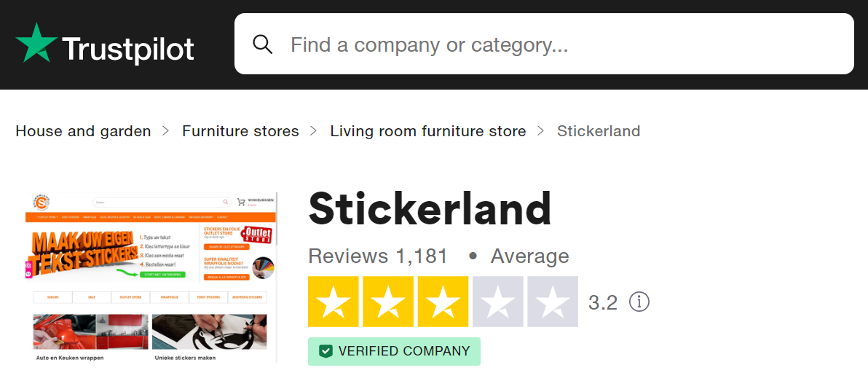
Task: Select the first yellow rating star
Action: tap(334, 302)
